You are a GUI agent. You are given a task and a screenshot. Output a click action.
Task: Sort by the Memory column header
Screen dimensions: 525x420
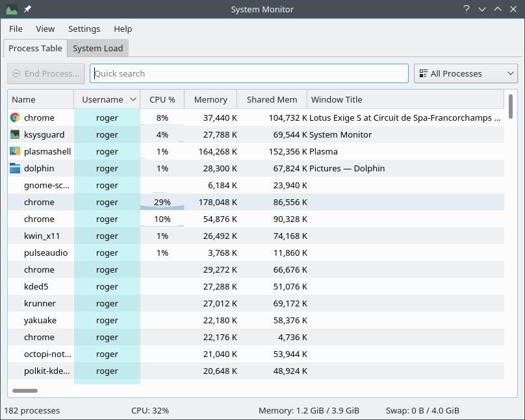point(211,99)
